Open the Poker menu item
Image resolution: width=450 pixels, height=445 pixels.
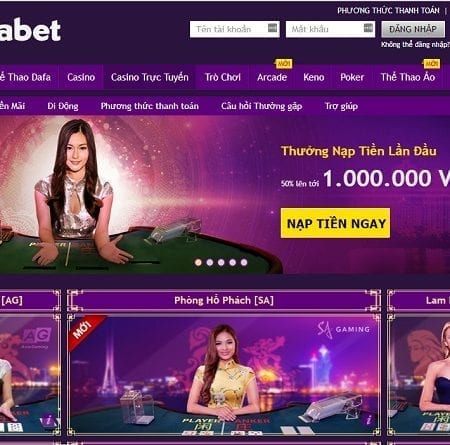[352, 77]
